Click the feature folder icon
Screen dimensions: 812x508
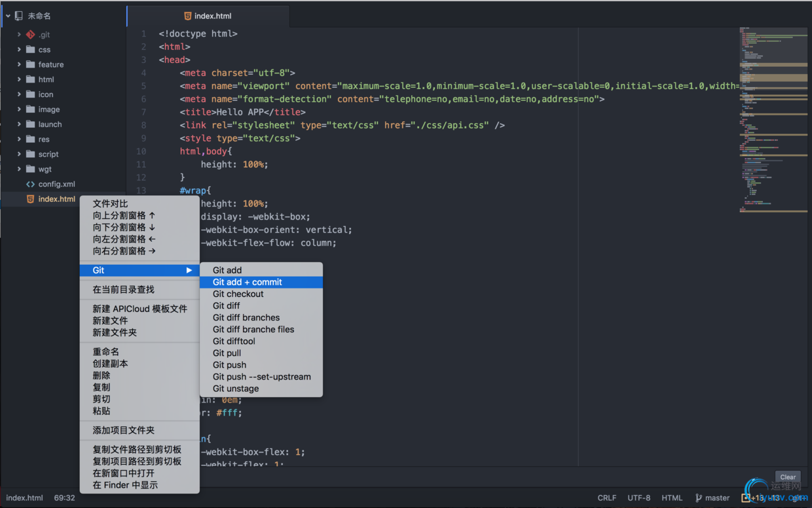[31, 64]
